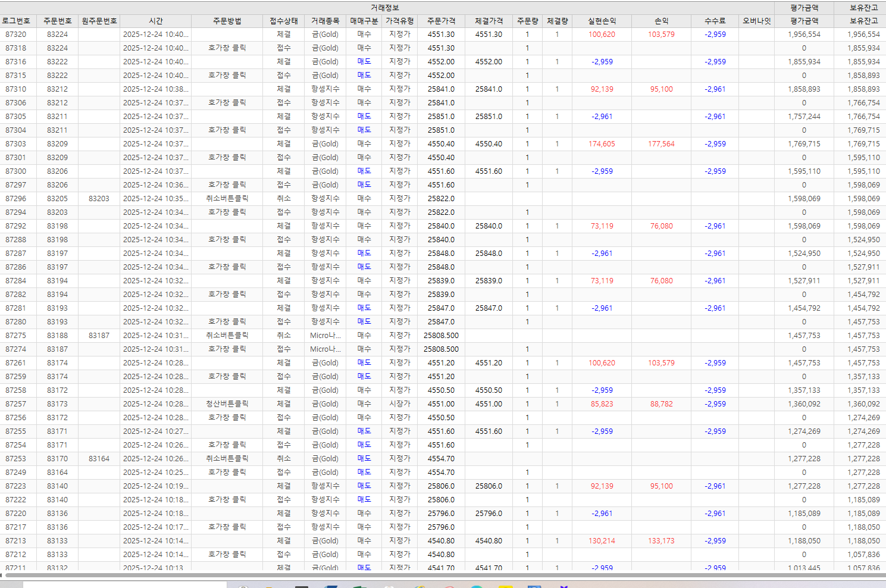The width and height of the screenshot is (886, 588).
Task: Sort by the 로그번호 column header
Action: (x=16, y=21)
